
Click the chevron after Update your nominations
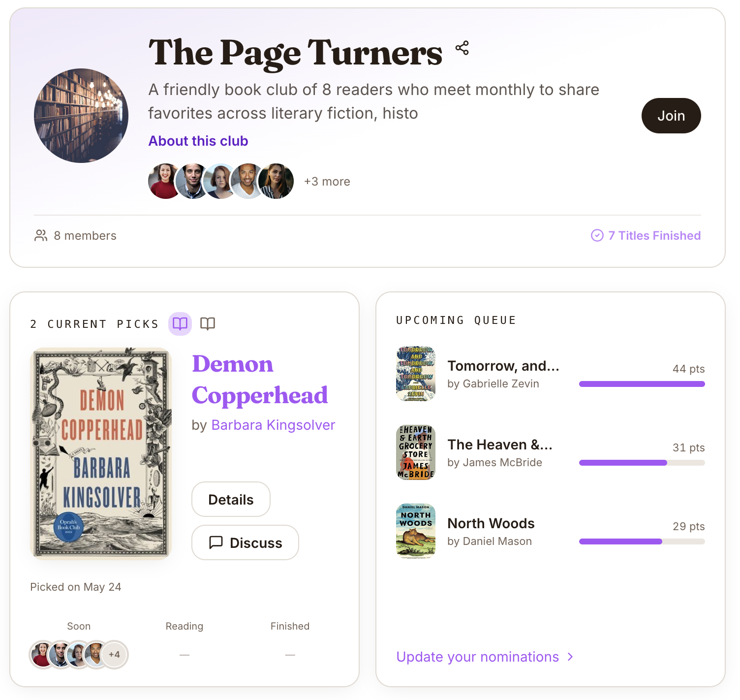pos(570,657)
